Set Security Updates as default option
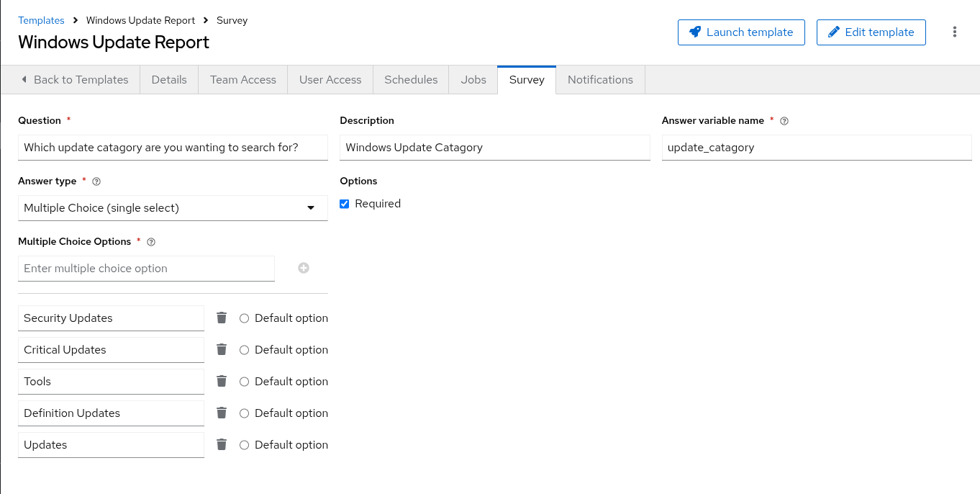This screenshot has width=980, height=494. click(x=244, y=318)
